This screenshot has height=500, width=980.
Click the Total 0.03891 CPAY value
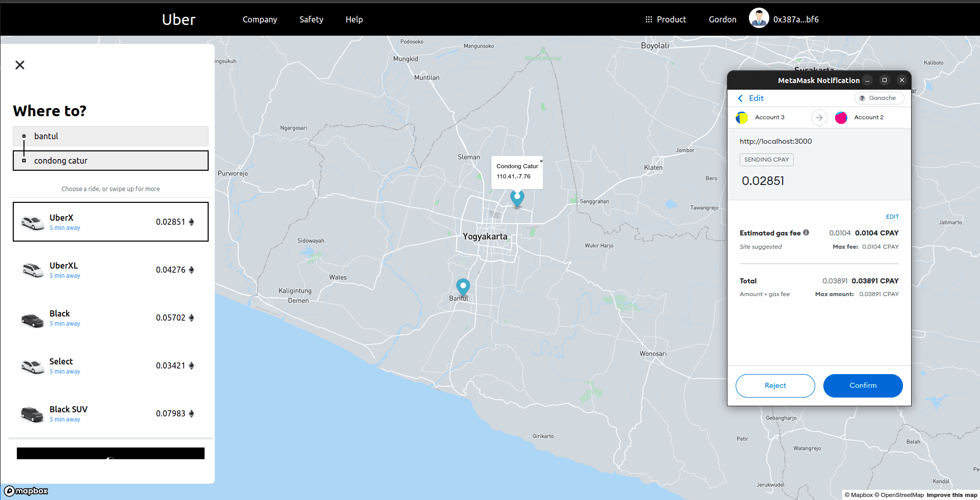coord(875,281)
